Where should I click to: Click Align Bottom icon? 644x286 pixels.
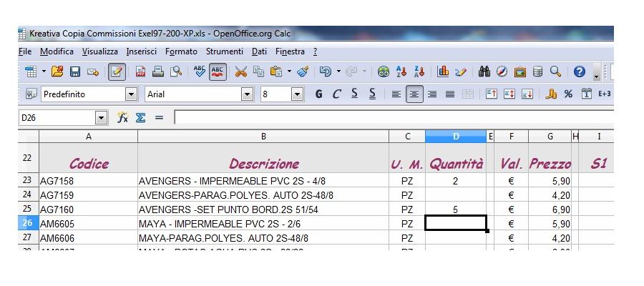[527, 94]
